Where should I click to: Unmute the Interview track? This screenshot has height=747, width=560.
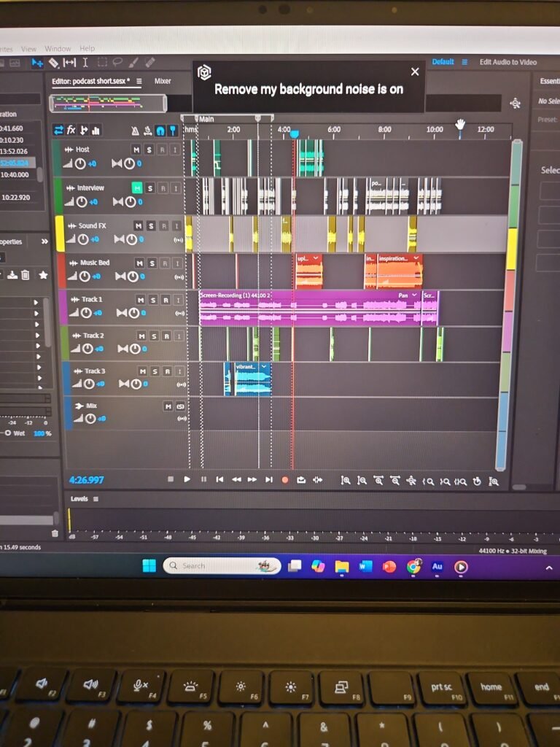point(137,188)
